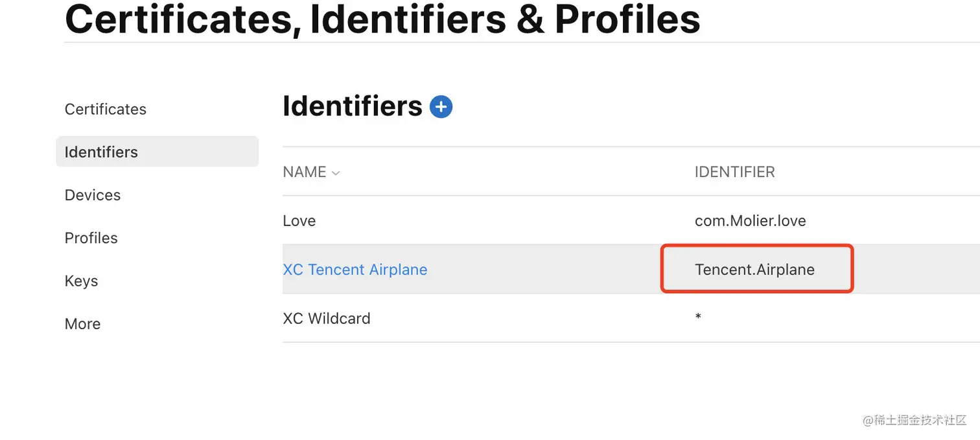Screen dimensions: 980x440
Task: Open the Profiles sidebar item
Action: (x=91, y=238)
